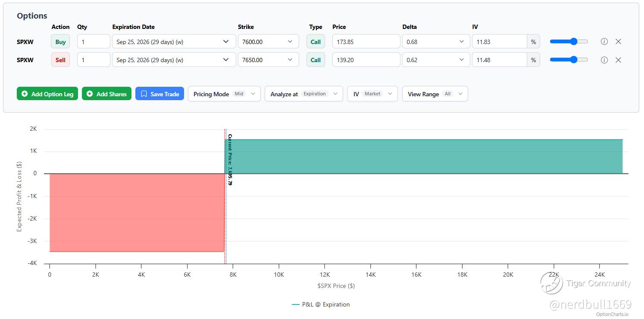Remove the 7650.00 call leg with its X
The image size is (644, 319).
pyautogui.click(x=618, y=60)
